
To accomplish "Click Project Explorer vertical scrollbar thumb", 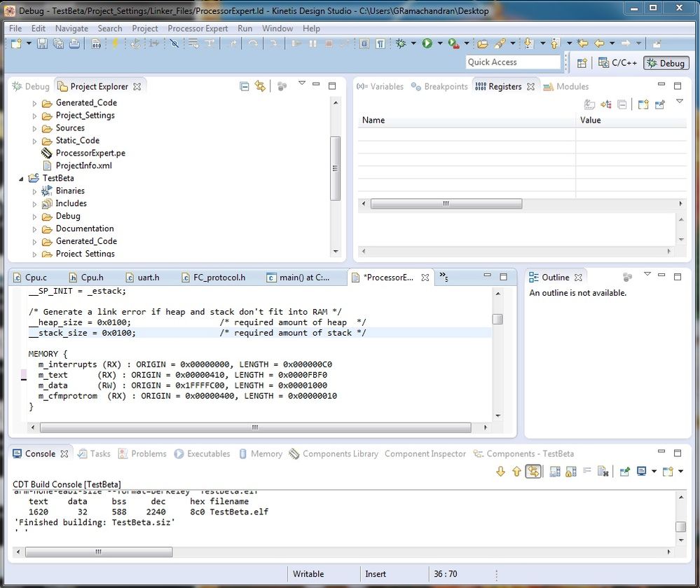I will (335, 168).
